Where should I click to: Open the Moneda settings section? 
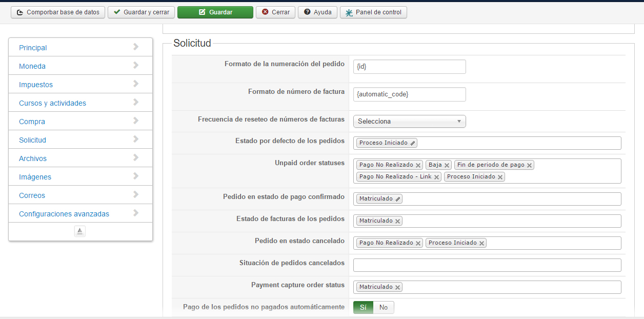[32, 66]
